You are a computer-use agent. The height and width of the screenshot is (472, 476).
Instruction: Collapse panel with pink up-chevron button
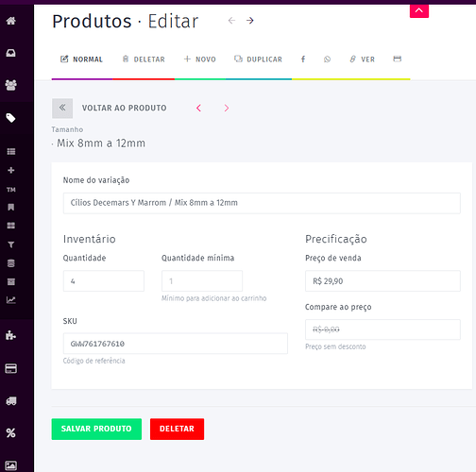[x=419, y=10]
